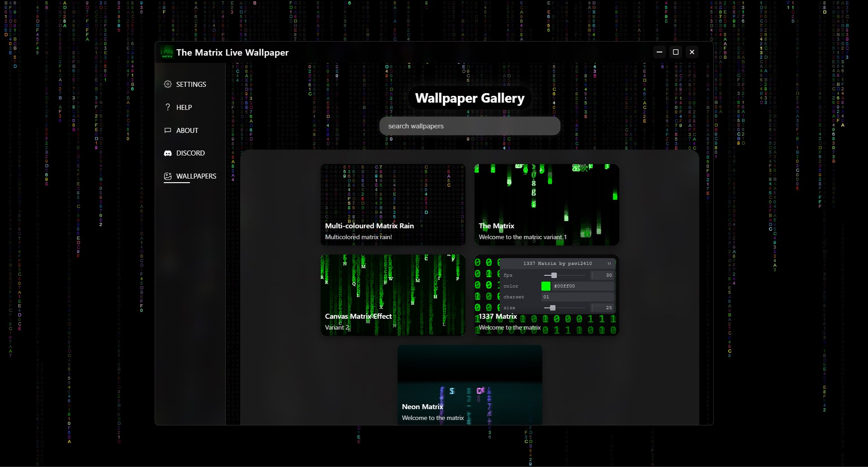Choose The Matrix variant 1 wallpaper
This screenshot has height=467, width=868.
coord(546,205)
